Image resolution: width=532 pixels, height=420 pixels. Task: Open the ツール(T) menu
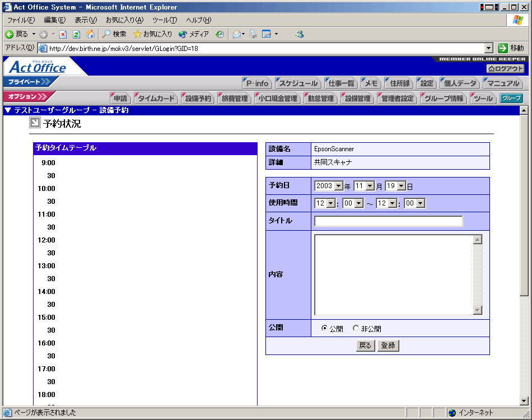point(164,20)
